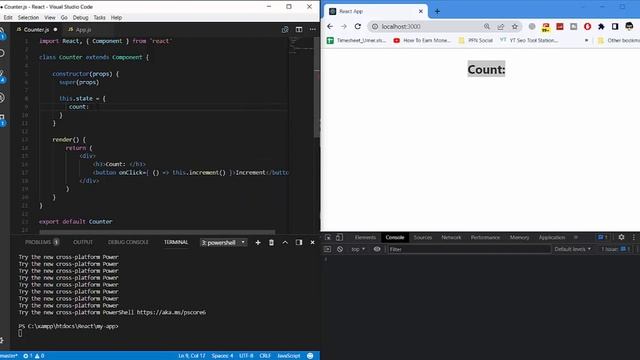This screenshot has height=360, width=640.
Task: Open the PPN Social bookmarks folder
Action: [x=476, y=40]
